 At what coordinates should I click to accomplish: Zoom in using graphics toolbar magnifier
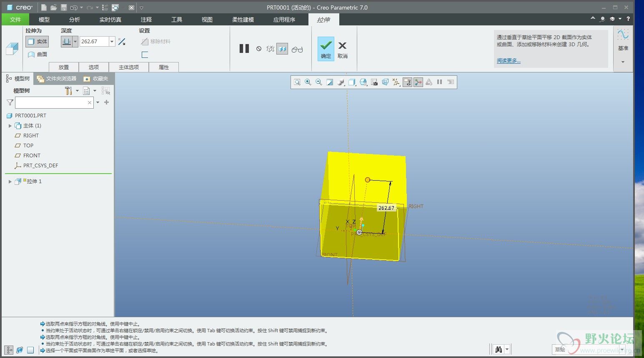pos(308,82)
